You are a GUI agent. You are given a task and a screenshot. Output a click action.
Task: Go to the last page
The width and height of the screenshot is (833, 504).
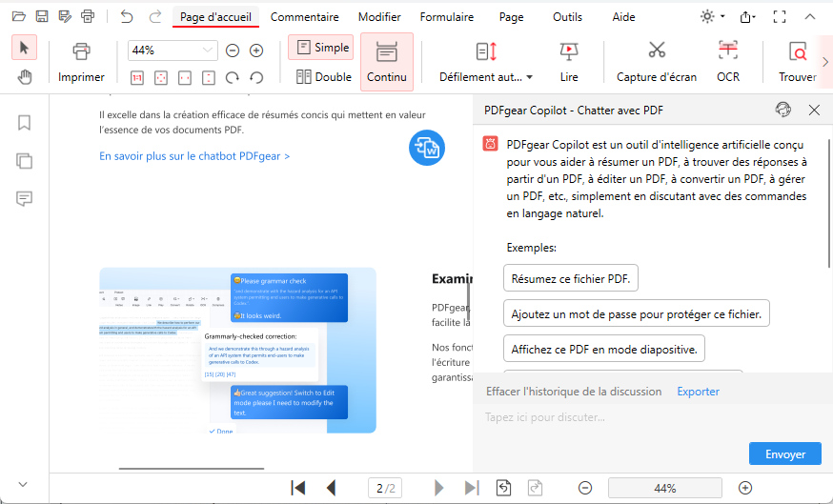click(471, 488)
